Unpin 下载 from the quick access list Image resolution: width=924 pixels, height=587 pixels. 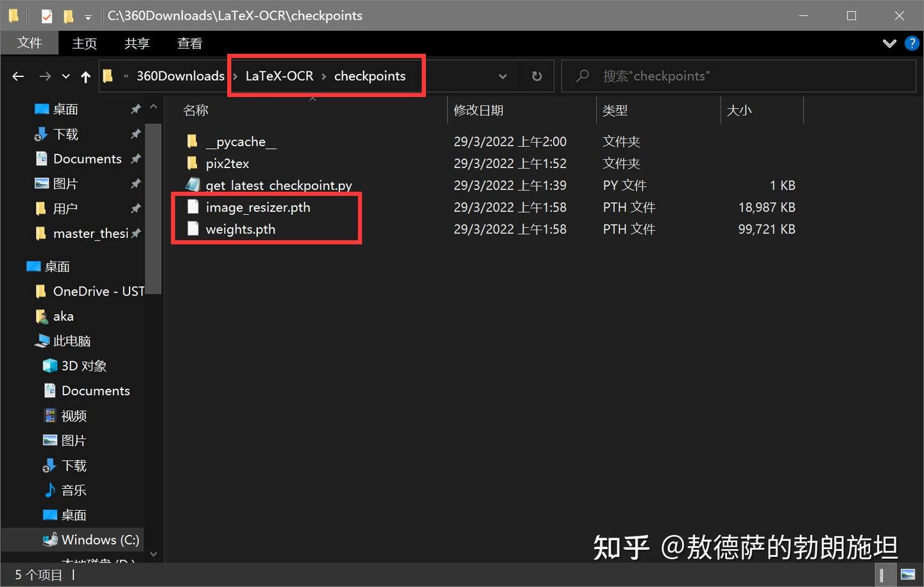click(135, 134)
